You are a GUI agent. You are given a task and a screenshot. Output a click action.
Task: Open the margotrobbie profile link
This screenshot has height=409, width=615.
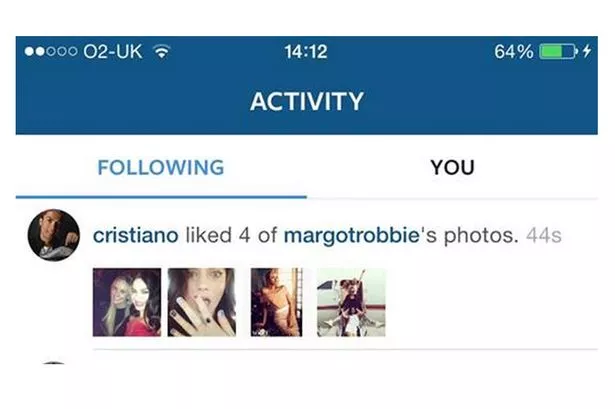click(351, 236)
